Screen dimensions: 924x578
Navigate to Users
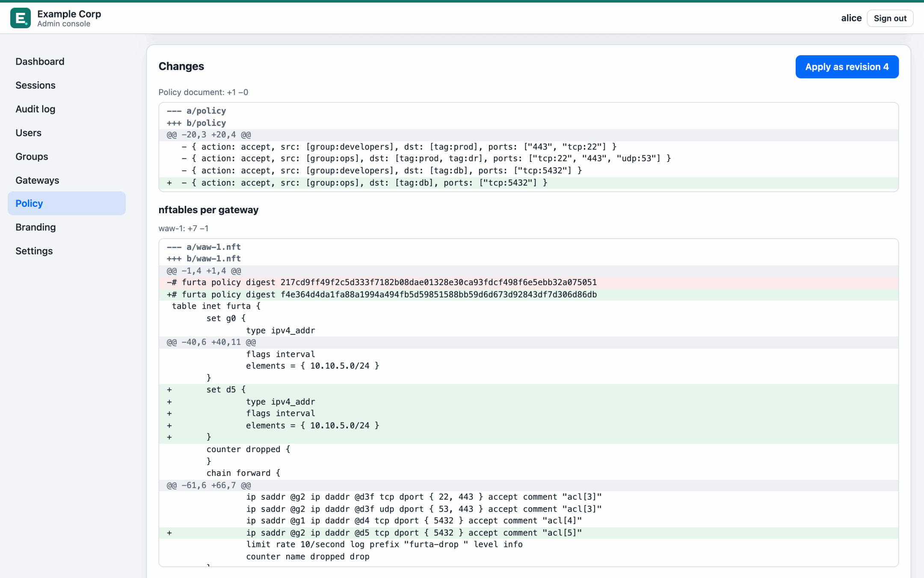(x=67, y=133)
